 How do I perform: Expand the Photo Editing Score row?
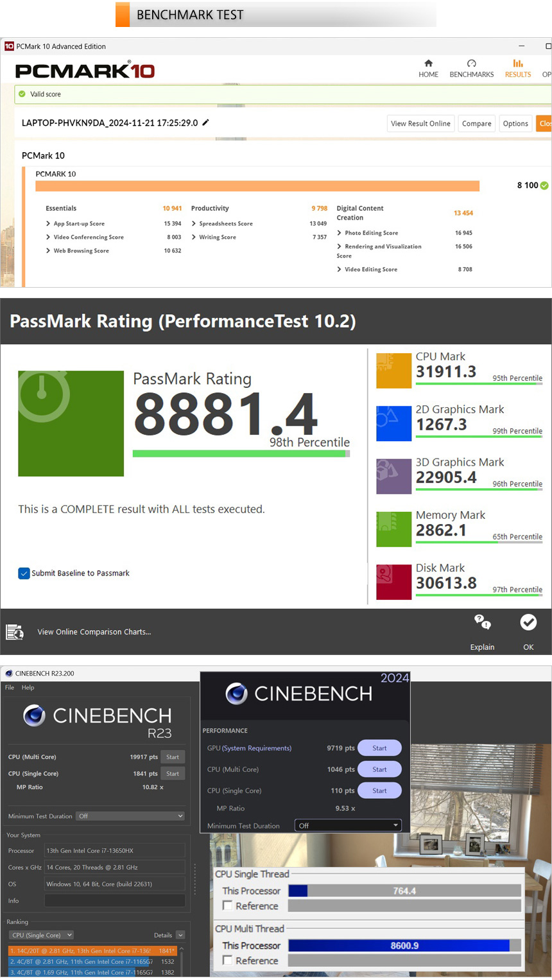coord(340,232)
